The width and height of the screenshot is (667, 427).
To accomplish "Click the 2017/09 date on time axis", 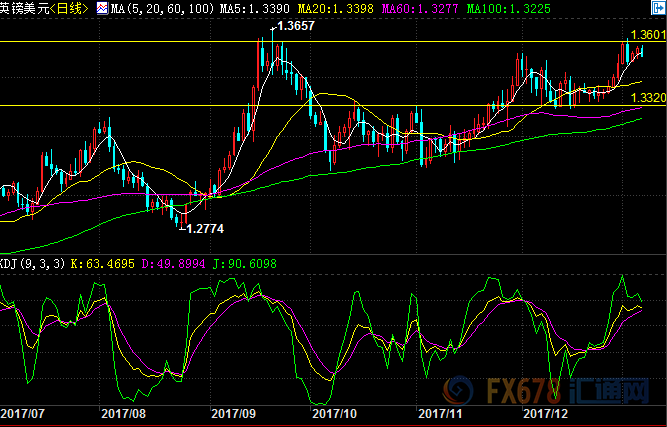I will point(232,412).
